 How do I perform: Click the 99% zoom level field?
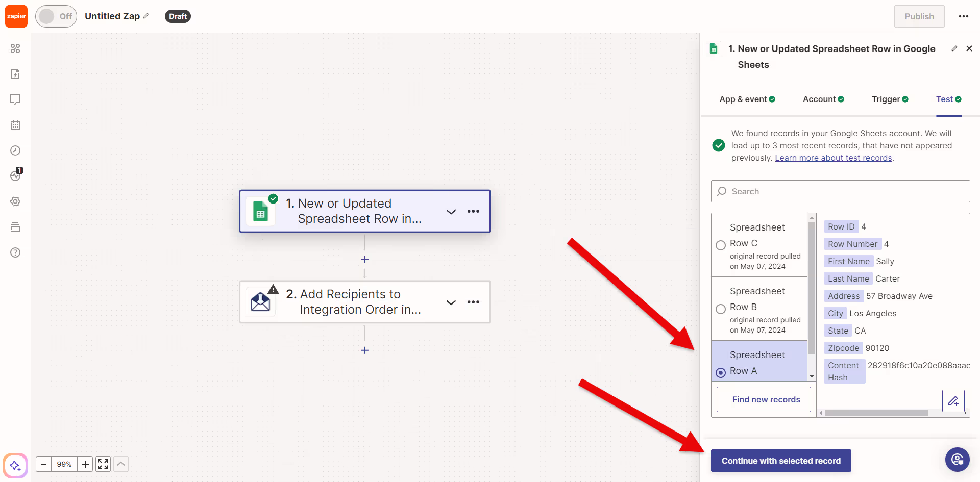click(x=64, y=464)
